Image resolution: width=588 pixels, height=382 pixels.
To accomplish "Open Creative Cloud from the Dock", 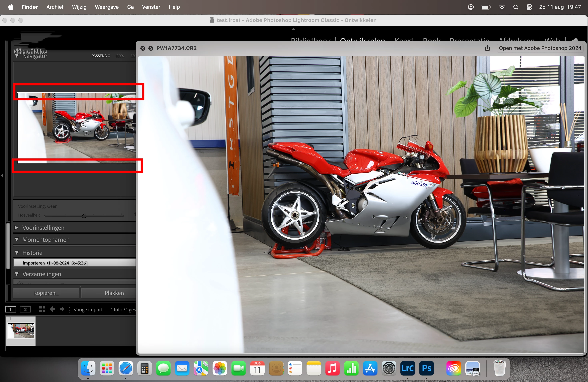I will coord(454,368).
